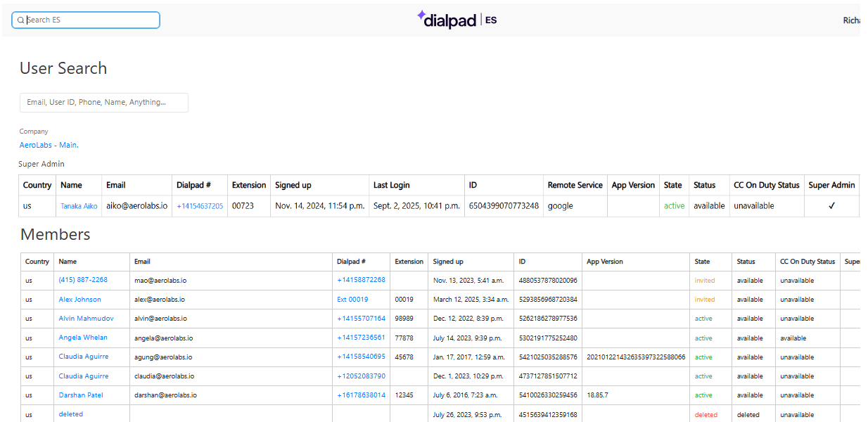The height and width of the screenshot is (422, 868).
Task: Click the ES label beside Dialpad logo
Action: (491, 20)
